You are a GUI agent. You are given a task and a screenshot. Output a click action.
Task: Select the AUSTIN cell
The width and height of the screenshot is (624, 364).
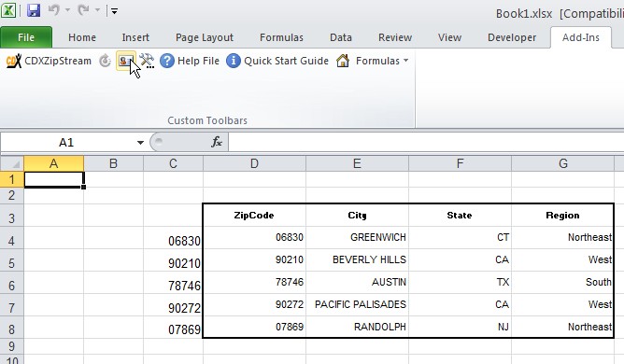pyautogui.click(x=357, y=283)
